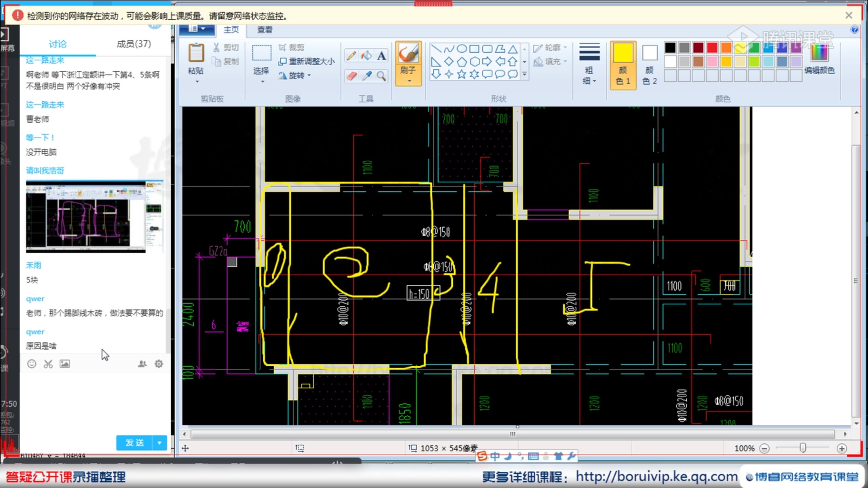Viewport: 868px width, 488px height.
Task: Open the shared screenshot thumbnail in chat
Action: tap(95, 217)
